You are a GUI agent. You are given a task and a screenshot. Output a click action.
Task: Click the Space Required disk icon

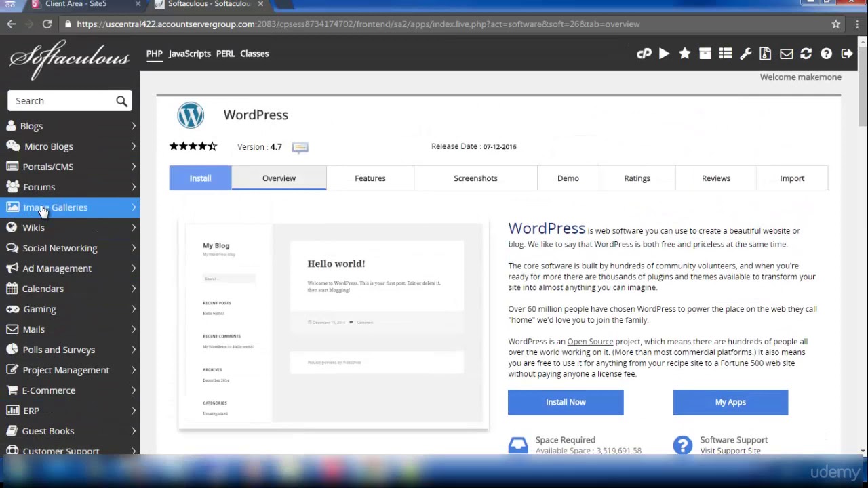click(518, 445)
